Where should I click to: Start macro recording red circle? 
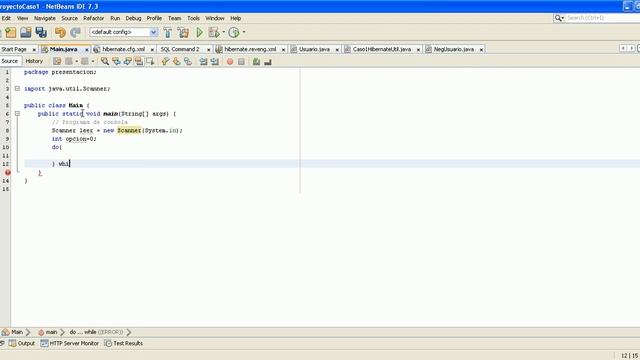click(230, 61)
